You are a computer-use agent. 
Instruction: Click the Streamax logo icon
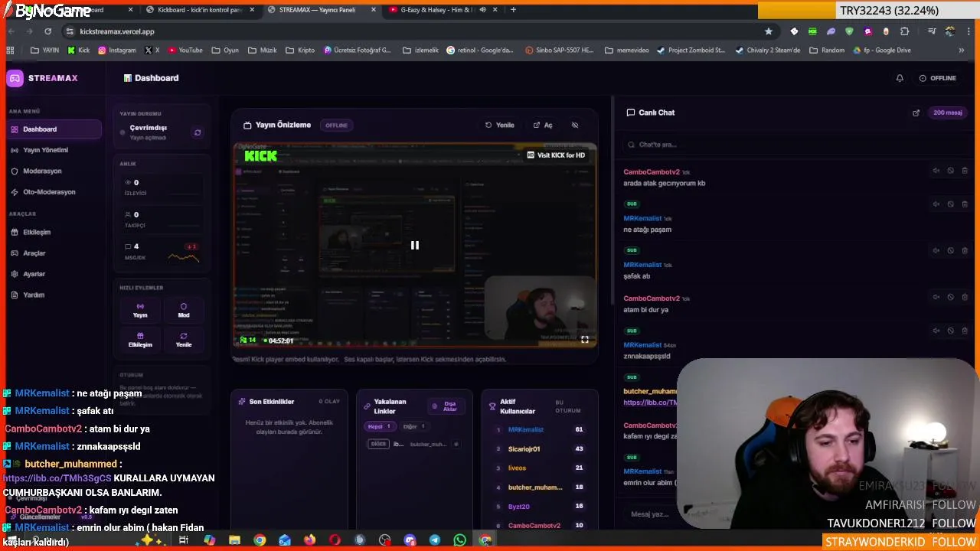click(15, 78)
